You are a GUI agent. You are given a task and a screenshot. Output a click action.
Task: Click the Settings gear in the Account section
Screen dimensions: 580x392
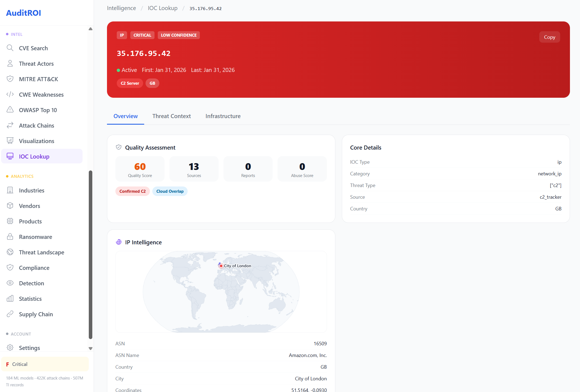[x=10, y=348]
